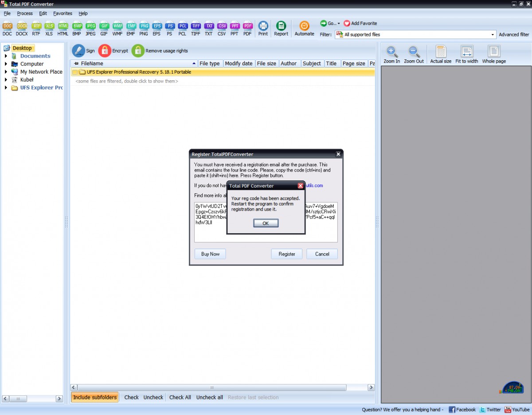Viewport: 532px width, 415px height.
Task: Click the DOC conversion icon
Action: (x=7, y=26)
